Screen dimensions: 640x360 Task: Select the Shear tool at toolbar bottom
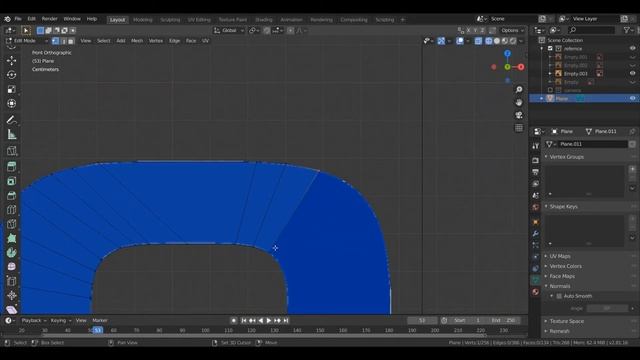pos(11,309)
